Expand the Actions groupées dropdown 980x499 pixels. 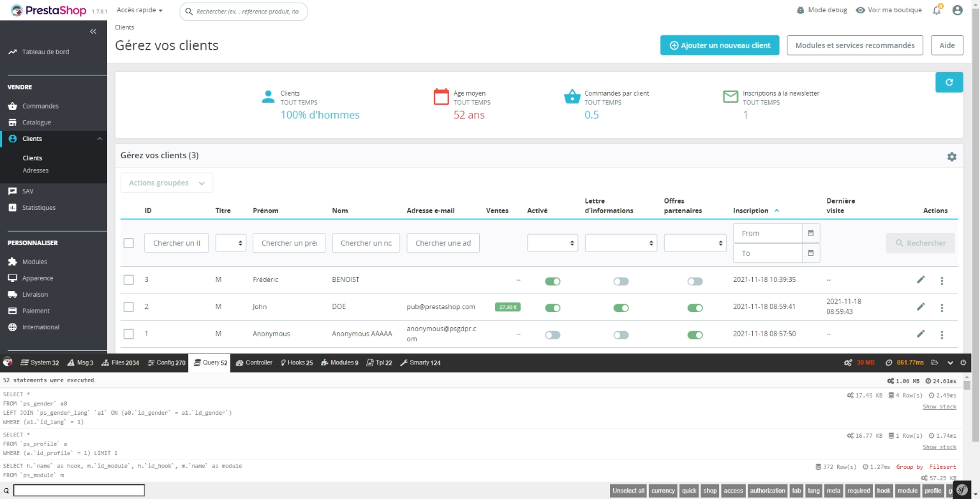click(167, 183)
